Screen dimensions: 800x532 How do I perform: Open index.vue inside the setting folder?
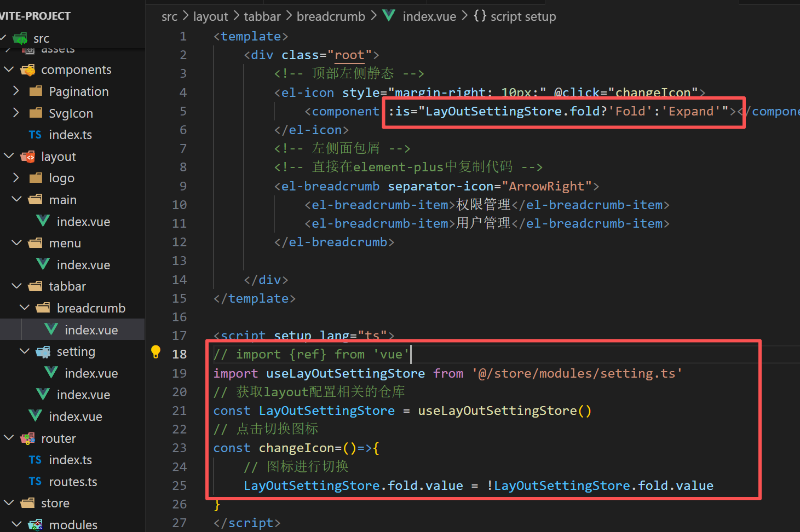coord(91,373)
